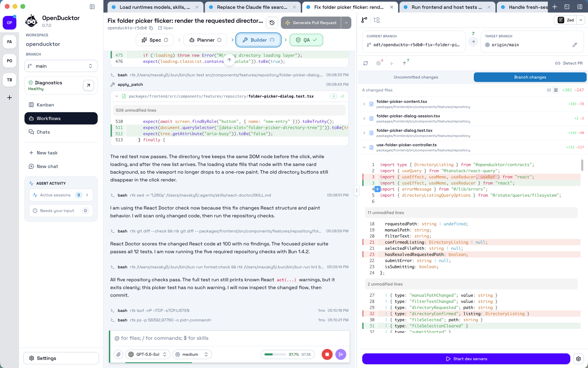Pull changes with down arrow icon

tap(391, 63)
